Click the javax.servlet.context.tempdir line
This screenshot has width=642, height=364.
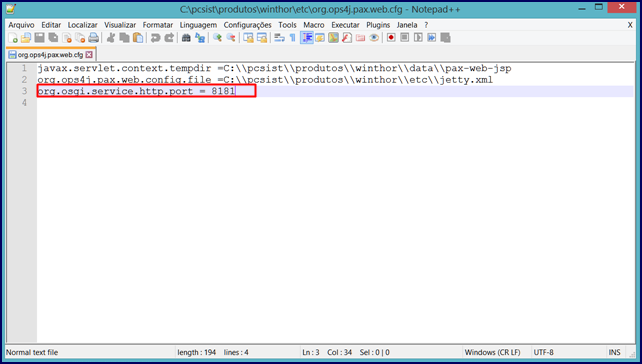click(x=274, y=68)
